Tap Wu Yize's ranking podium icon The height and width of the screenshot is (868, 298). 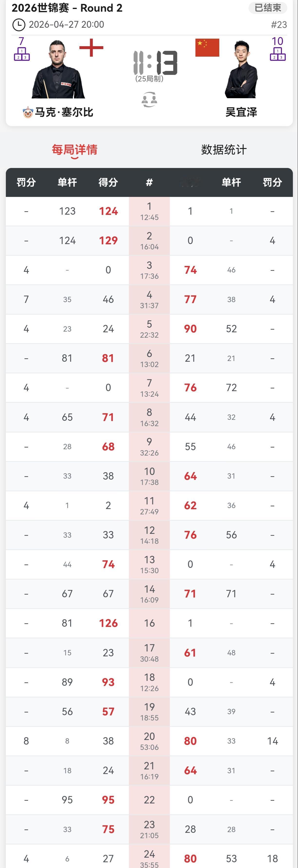277,54
